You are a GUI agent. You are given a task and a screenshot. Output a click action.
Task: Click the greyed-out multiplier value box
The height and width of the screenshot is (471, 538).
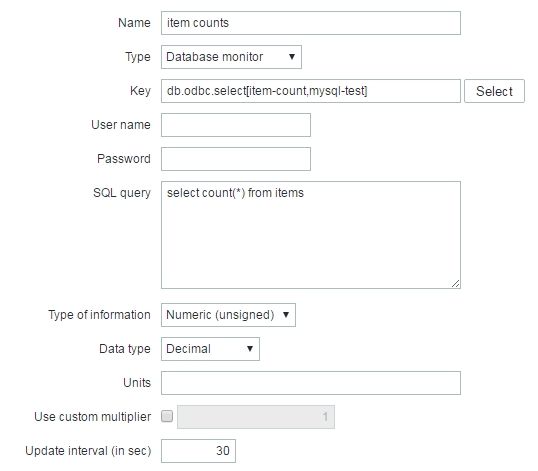coord(256,417)
